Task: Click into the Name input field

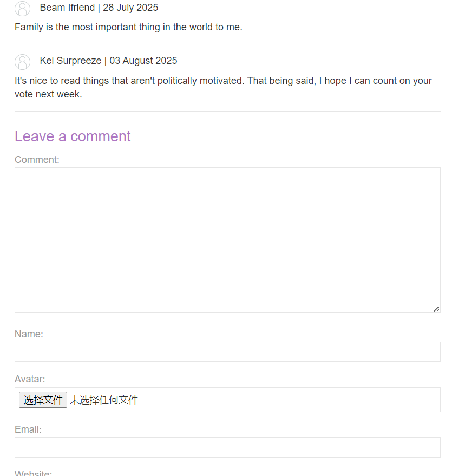Action: (227, 352)
